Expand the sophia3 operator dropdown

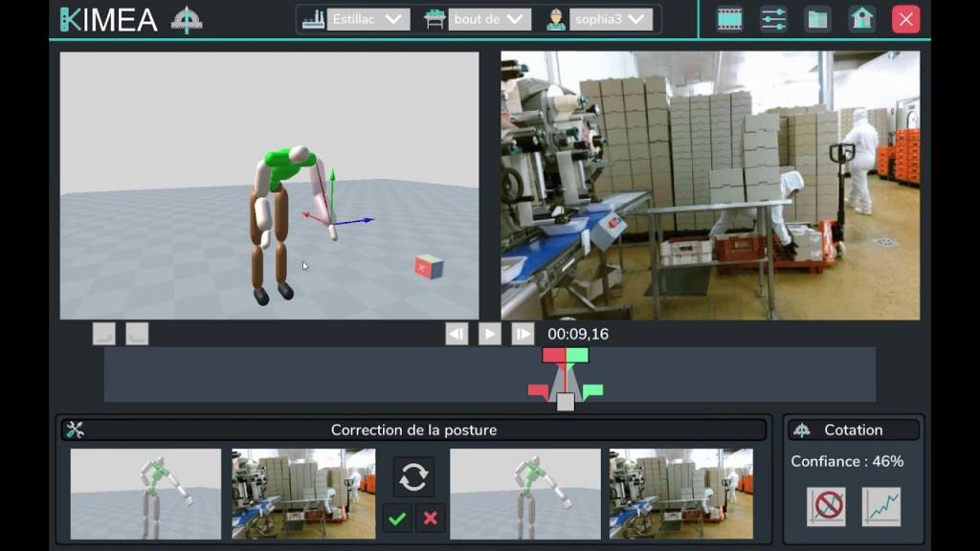[611, 19]
